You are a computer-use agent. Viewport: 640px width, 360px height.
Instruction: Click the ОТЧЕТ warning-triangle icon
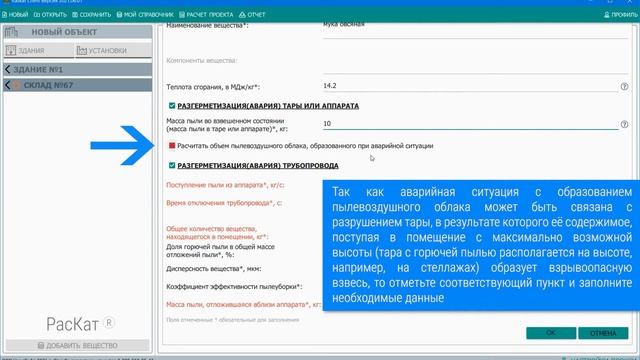[242, 15]
